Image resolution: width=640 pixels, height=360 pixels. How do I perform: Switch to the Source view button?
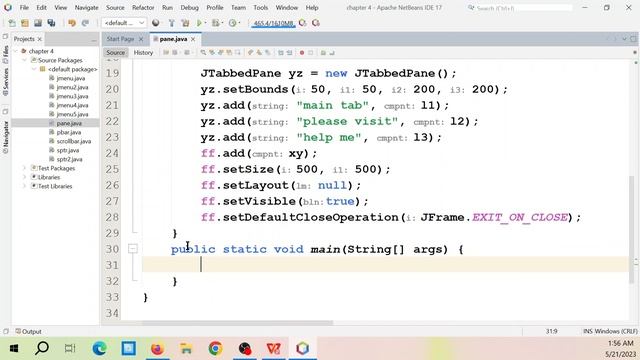coord(116,53)
